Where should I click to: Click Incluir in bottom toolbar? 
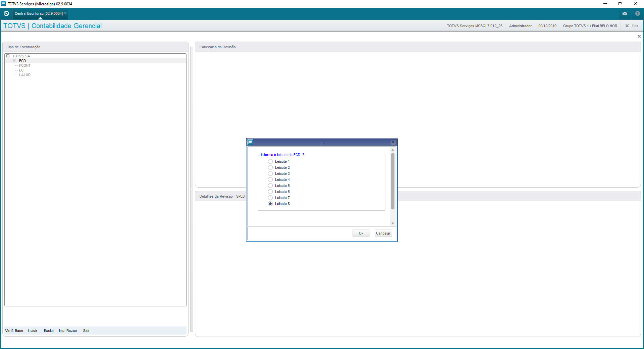pos(33,331)
